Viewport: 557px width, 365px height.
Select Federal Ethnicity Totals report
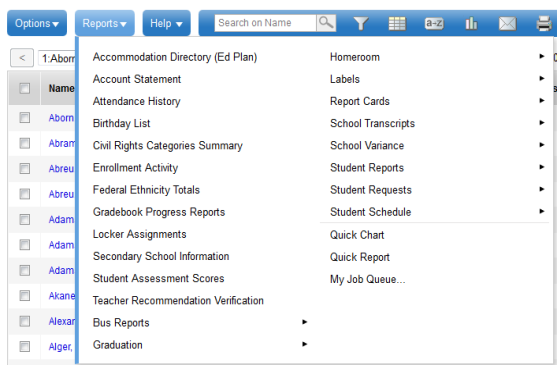click(x=146, y=190)
